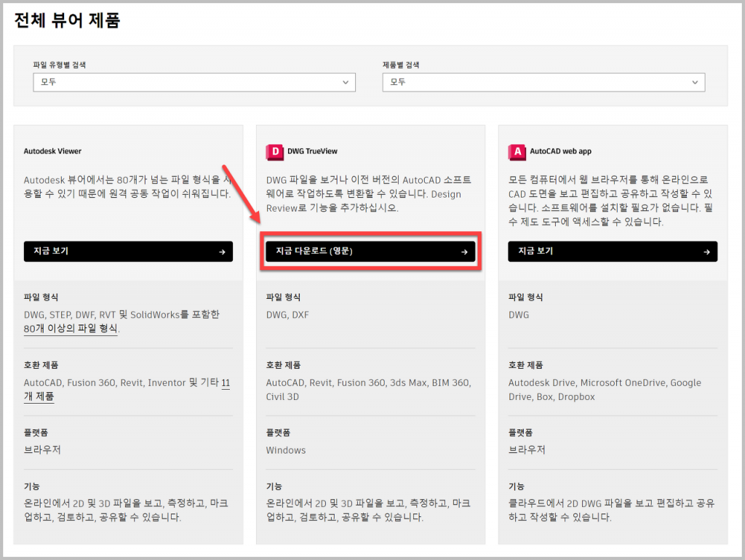745x560 pixels.
Task: Click the 제품별 검색 label
Action: (401, 65)
